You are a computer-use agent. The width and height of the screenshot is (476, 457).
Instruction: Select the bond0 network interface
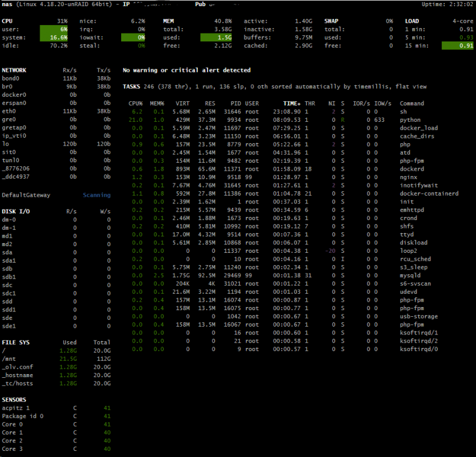(x=10, y=79)
